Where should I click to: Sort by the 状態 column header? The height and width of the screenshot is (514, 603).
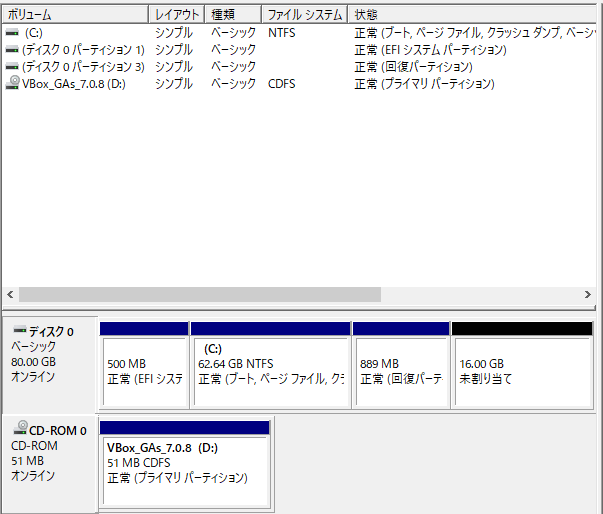pos(472,15)
